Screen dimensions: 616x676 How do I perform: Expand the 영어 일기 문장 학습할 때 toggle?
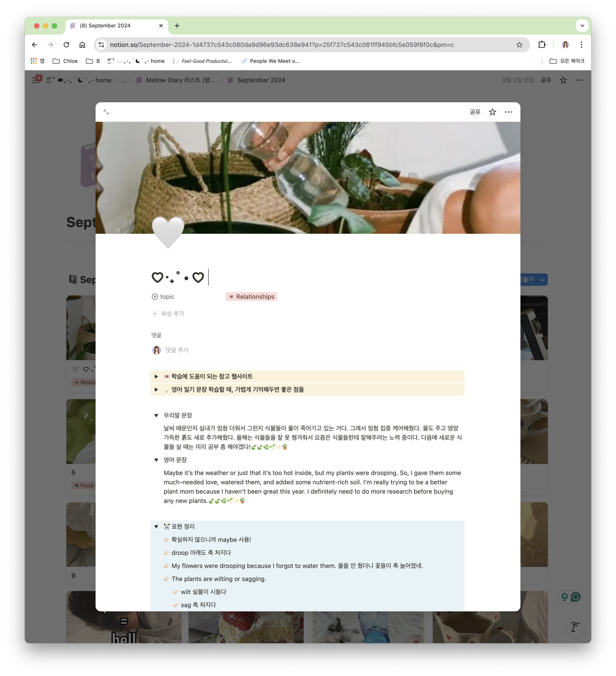[156, 390]
